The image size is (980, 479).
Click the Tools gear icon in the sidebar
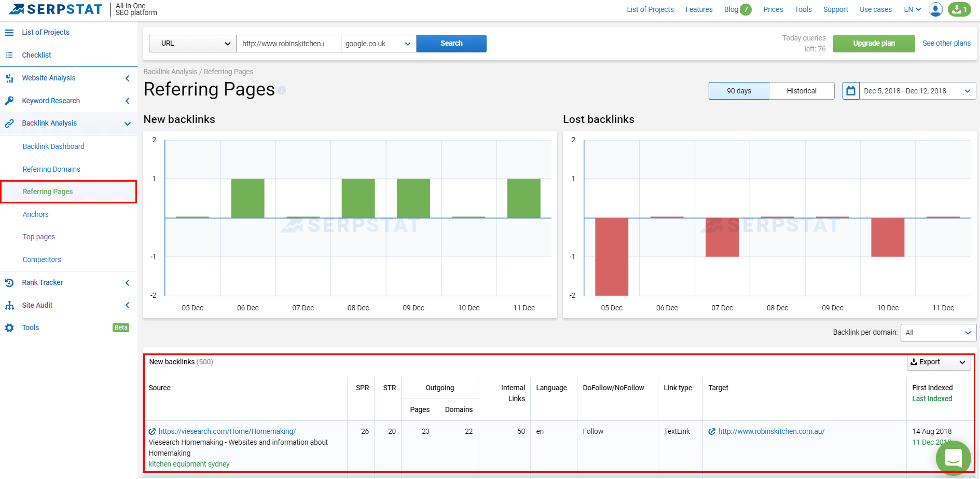point(9,327)
